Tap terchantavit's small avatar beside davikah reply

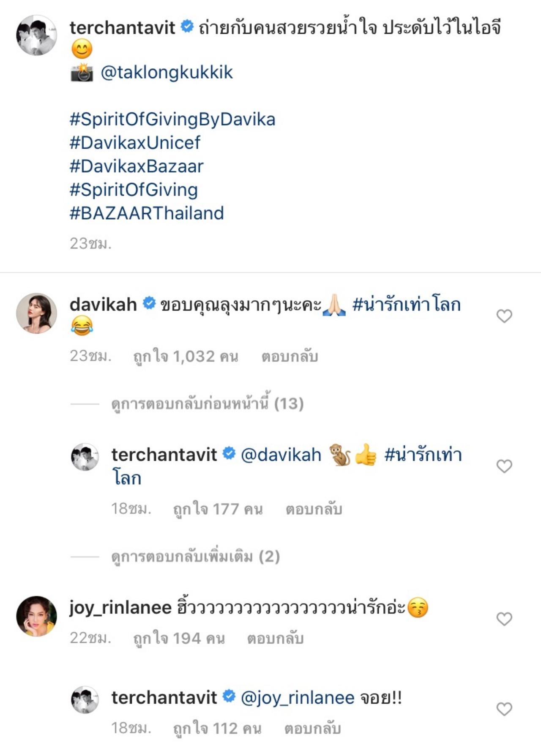(85, 457)
